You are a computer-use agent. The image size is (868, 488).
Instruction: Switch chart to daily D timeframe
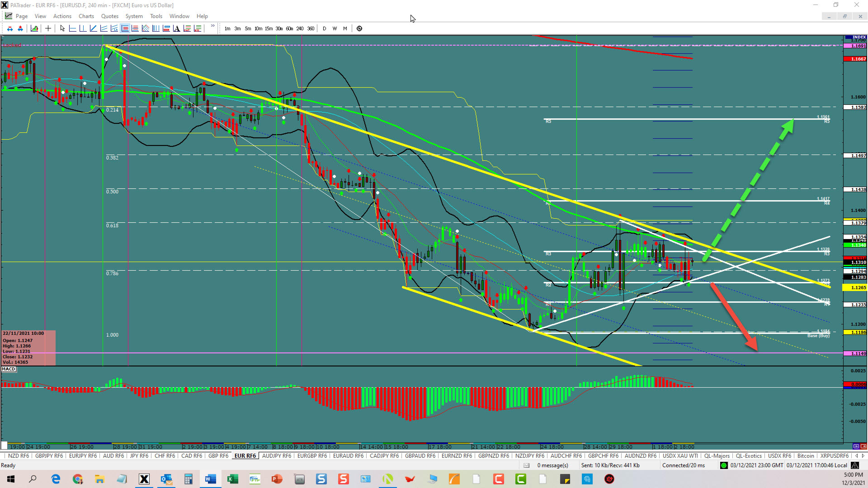point(325,29)
